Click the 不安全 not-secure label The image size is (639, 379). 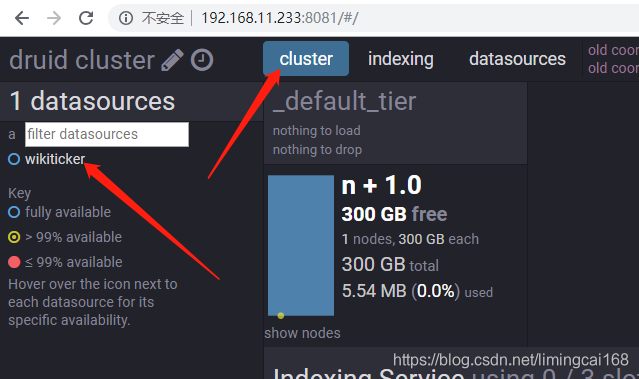click(163, 18)
